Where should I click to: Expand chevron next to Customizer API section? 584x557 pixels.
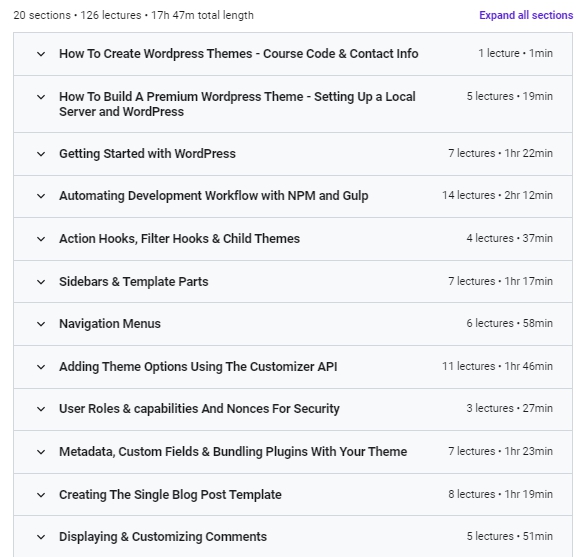pos(41,367)
